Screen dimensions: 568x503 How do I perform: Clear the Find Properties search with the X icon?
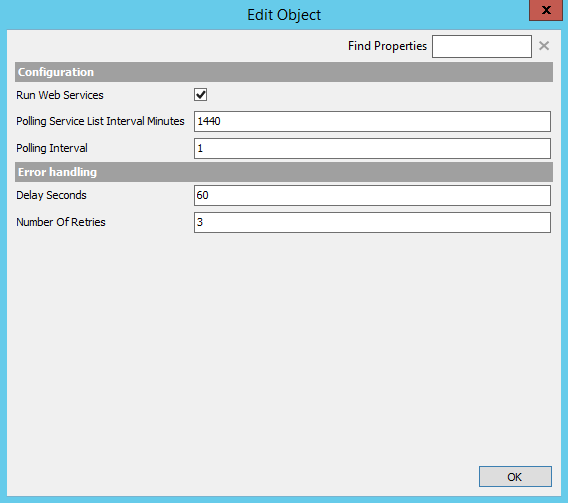click(x=544, y=46)
